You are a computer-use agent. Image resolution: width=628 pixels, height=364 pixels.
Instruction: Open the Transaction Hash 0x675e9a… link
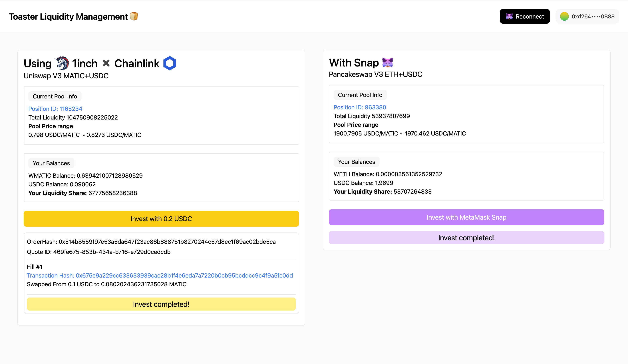pos(160,275)
